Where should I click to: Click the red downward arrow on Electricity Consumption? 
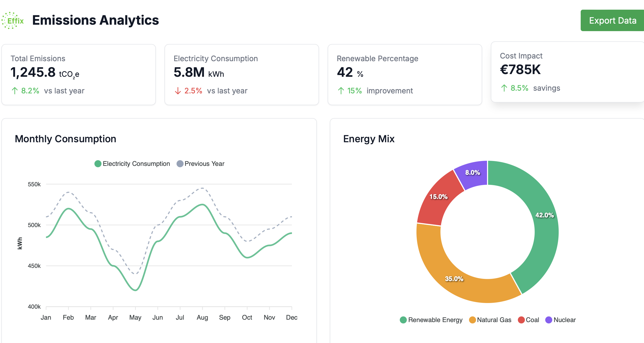point(178,91)
